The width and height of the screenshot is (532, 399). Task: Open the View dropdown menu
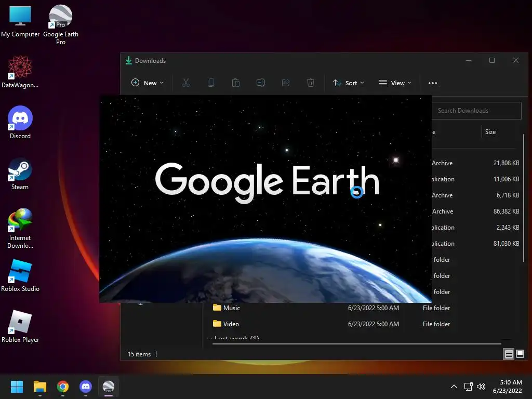395,83
